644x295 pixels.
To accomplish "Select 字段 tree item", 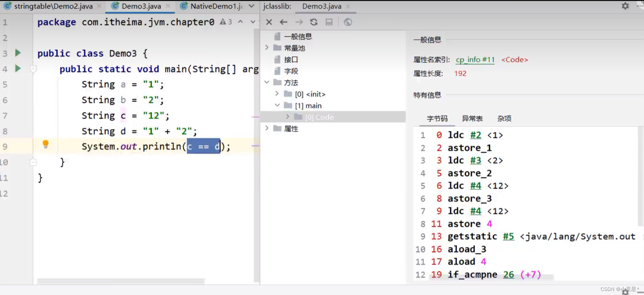I will coord(291,71).
